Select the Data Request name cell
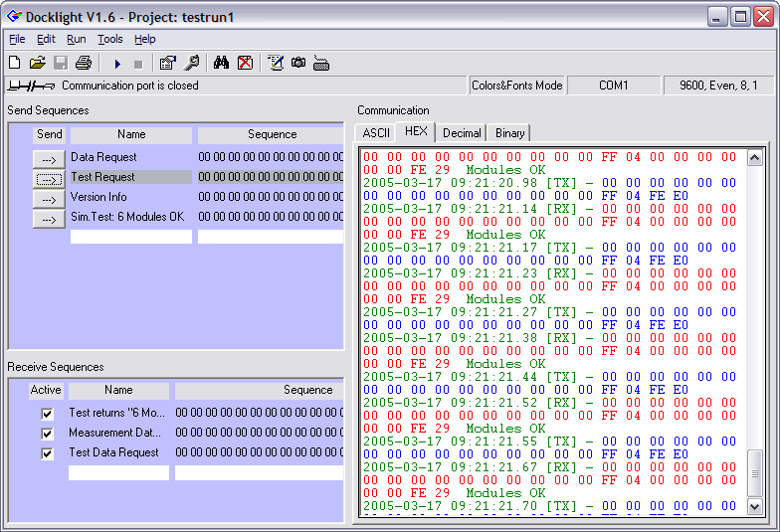This screenshot has width=780, height=532. (131, 157)
